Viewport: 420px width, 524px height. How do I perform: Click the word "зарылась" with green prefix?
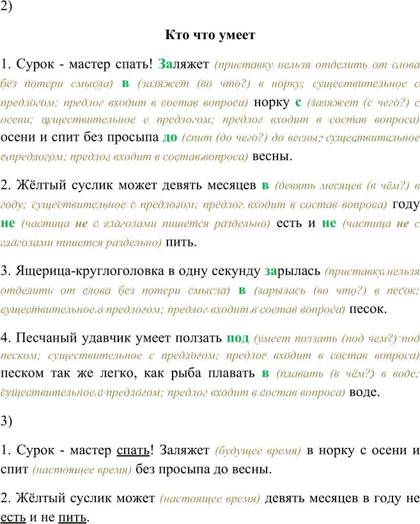(292, 271)
